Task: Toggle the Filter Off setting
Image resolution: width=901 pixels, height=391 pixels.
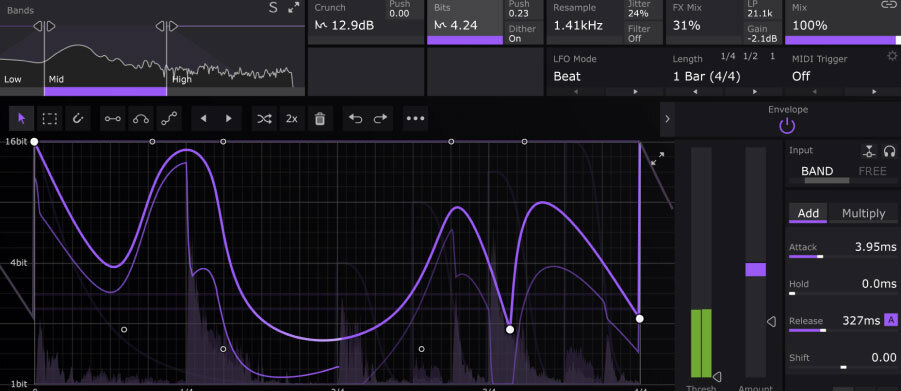Action: [x=642, y=33]
